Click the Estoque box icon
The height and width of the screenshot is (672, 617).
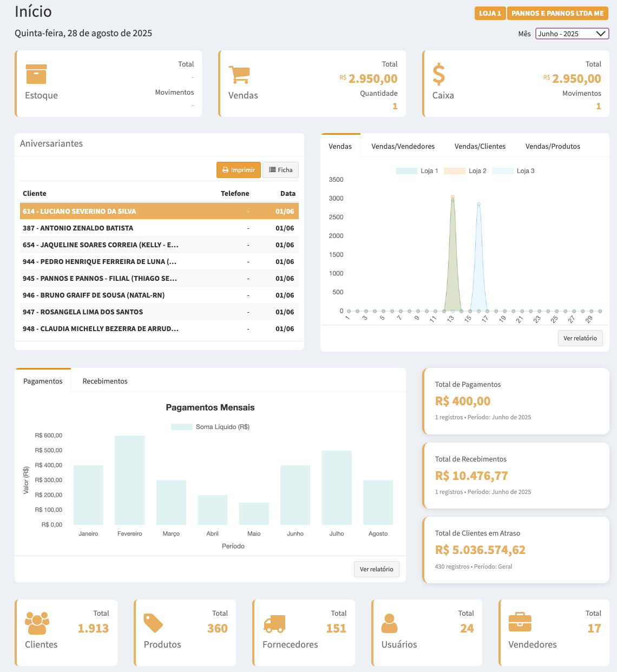pos(36,74)
